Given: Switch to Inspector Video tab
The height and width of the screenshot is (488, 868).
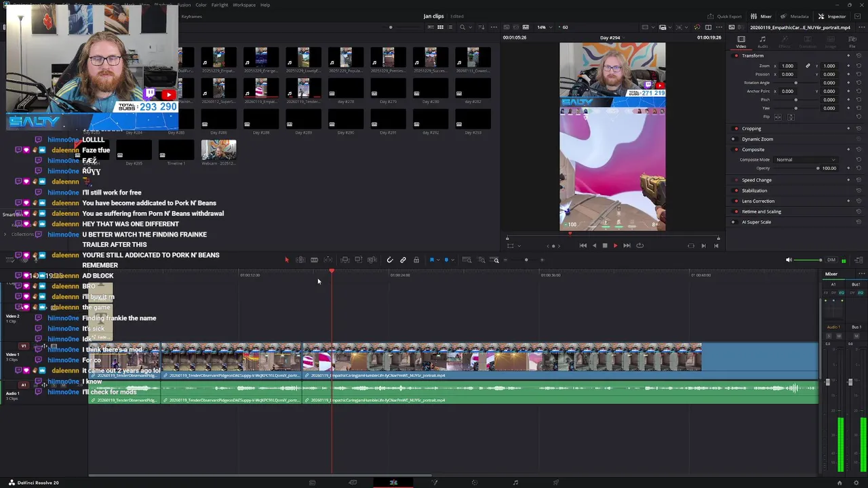Looking at the screenshot, I should [x=741, y=42].
